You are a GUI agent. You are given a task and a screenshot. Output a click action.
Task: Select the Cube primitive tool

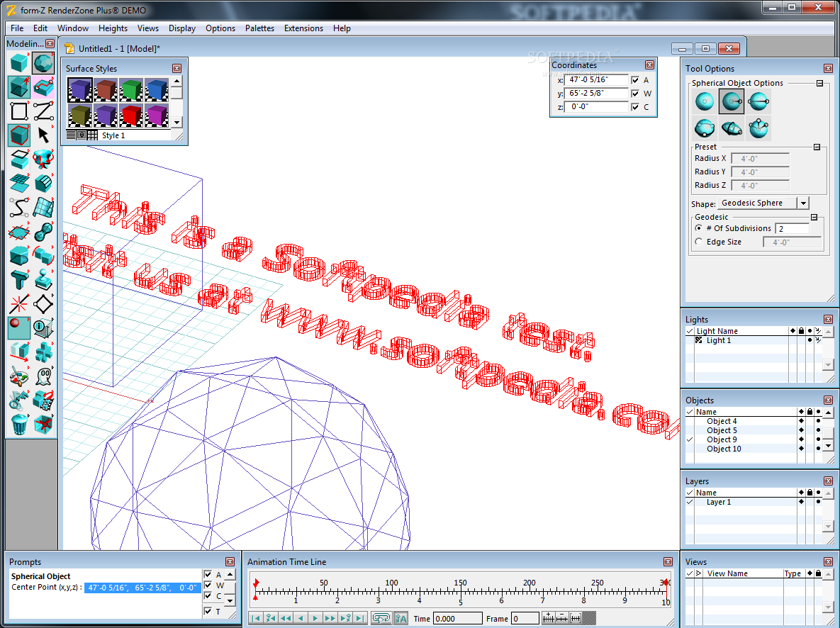[x=18, y=63]
